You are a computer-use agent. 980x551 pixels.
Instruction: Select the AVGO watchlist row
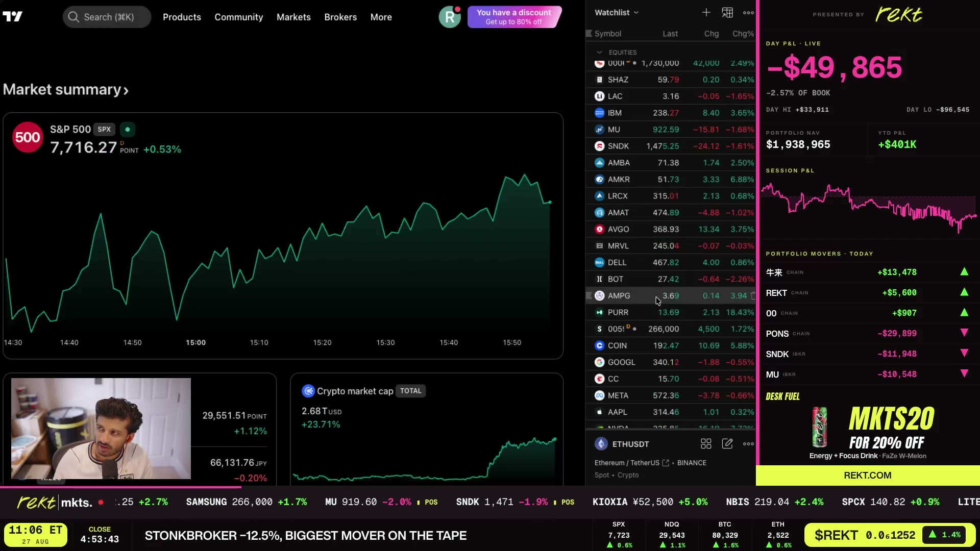670,230
